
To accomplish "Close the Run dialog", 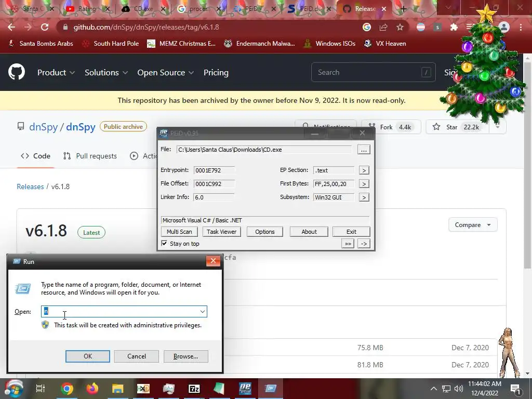I will (x=213, y=261).
